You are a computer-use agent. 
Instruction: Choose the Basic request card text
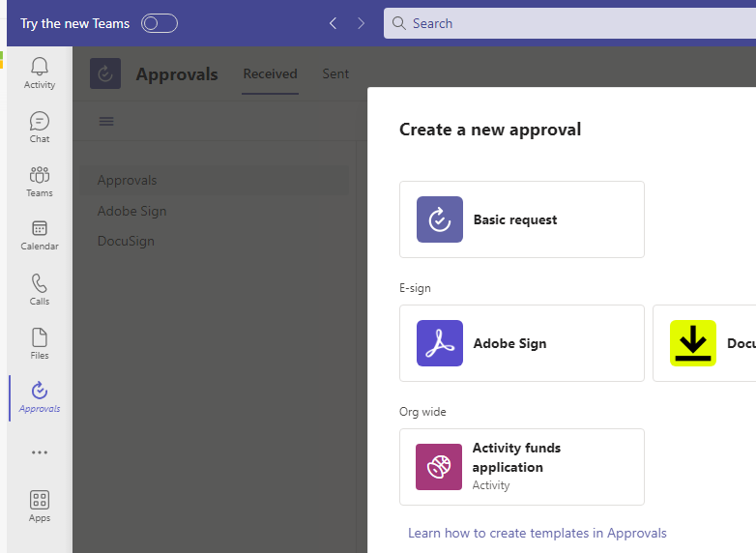click(515, 219)
